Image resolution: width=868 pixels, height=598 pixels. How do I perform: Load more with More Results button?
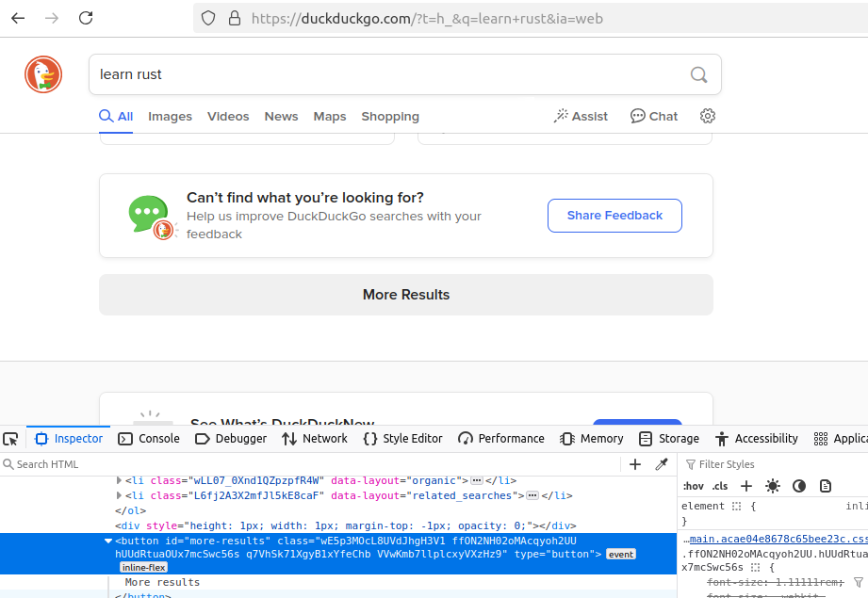point(406,295)
